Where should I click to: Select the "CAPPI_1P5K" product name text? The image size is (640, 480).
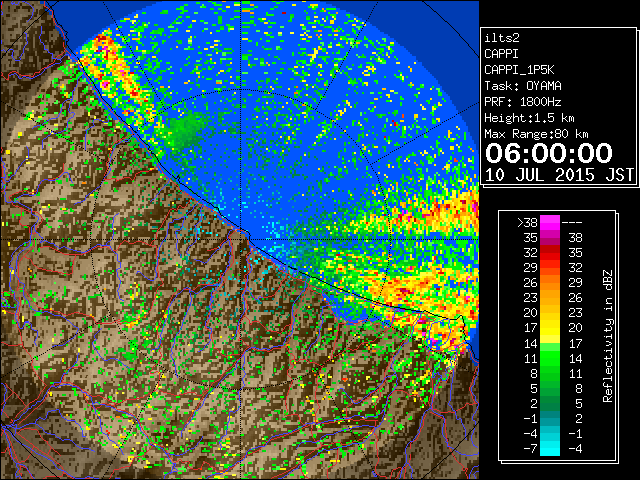519,70
